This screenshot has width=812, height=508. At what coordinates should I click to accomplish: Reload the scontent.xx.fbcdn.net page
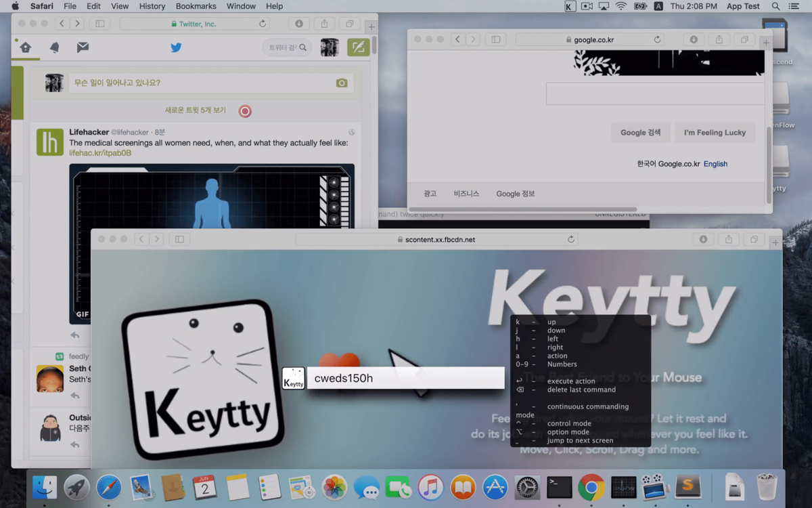(571, 240)
